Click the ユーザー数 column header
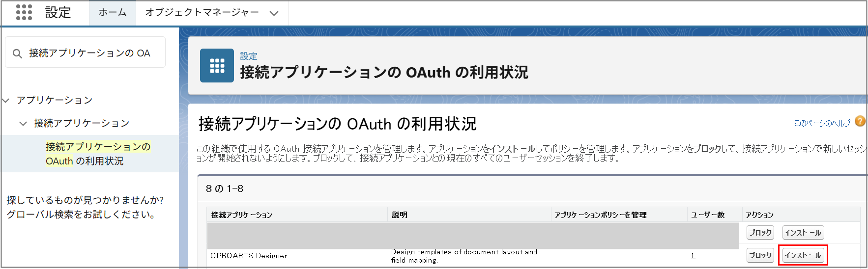Viewport: 868px width, 269px height. click(708, 215)
